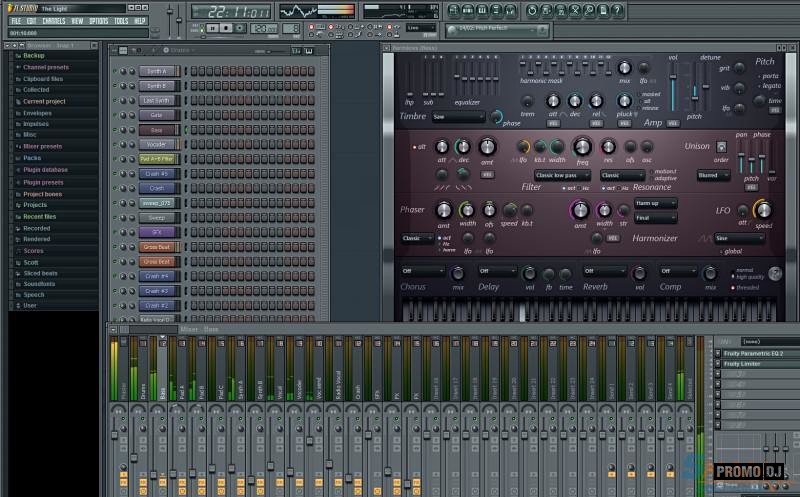Open the mixer headphones icon

(x=511, y=10)
